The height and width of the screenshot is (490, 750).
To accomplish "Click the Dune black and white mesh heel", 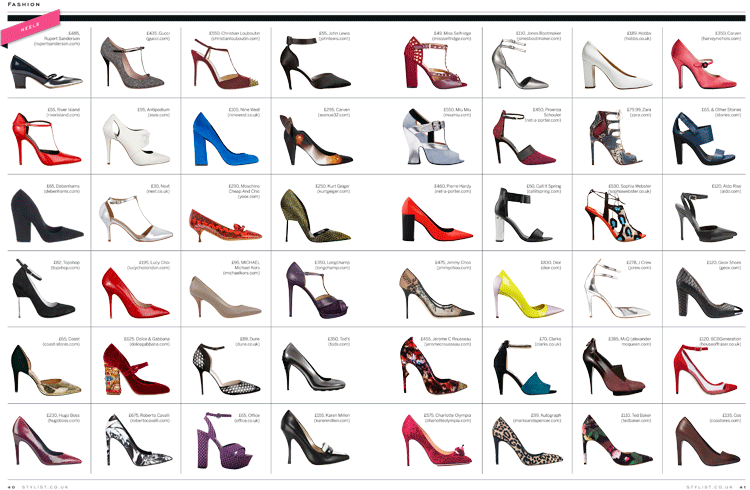I will [x=227, y=369].
